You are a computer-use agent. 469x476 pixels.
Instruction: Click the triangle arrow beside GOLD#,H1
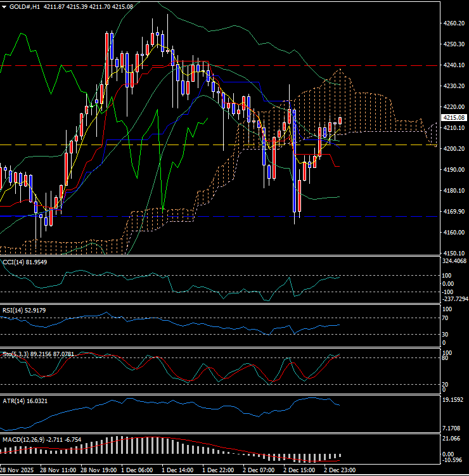4,6
